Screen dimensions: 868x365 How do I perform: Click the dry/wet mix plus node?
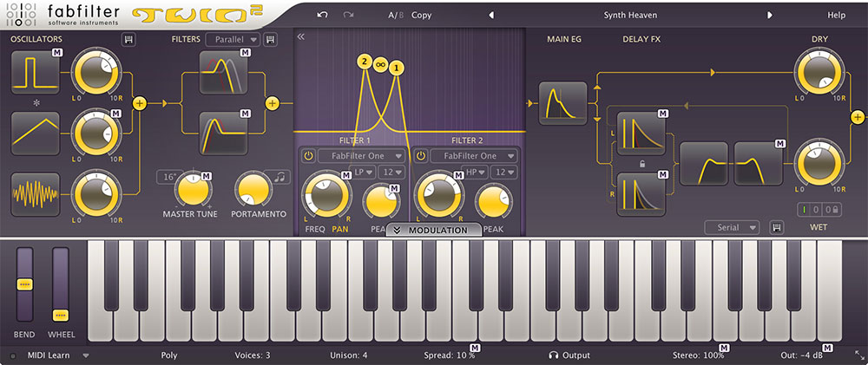pos(858,117)
